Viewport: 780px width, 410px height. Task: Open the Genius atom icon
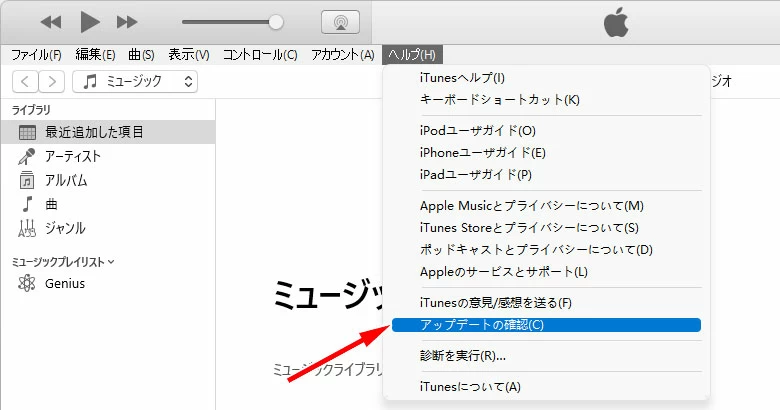27,283
